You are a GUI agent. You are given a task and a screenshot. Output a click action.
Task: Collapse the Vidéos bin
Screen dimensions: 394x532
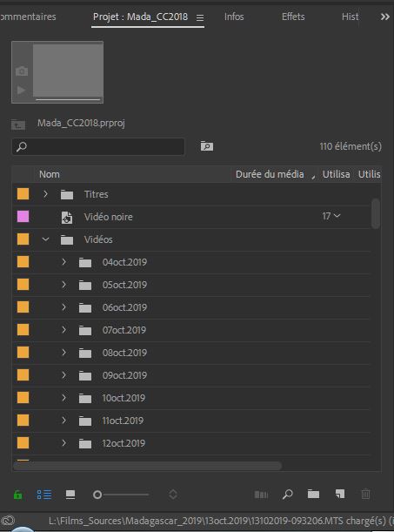[x=45, y=239]
